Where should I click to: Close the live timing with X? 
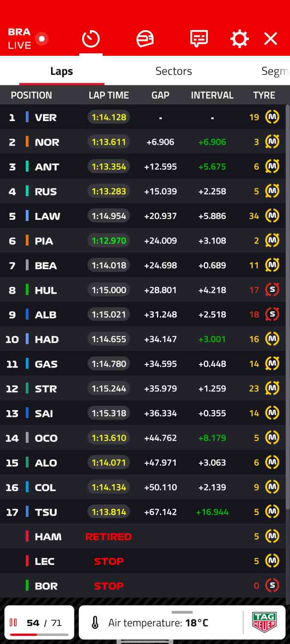point(271,39)
